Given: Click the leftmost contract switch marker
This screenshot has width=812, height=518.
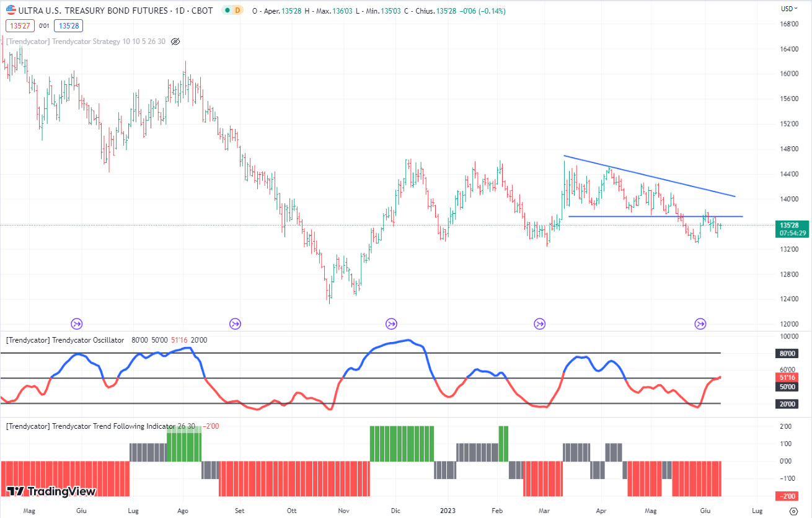Looking at the screenshot, I should [x=77, y=323].
